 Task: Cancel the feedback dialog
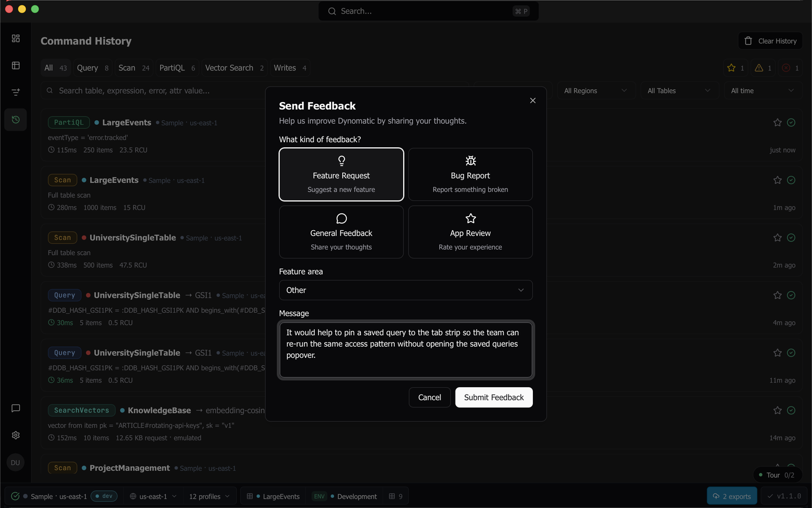(430, 397)
